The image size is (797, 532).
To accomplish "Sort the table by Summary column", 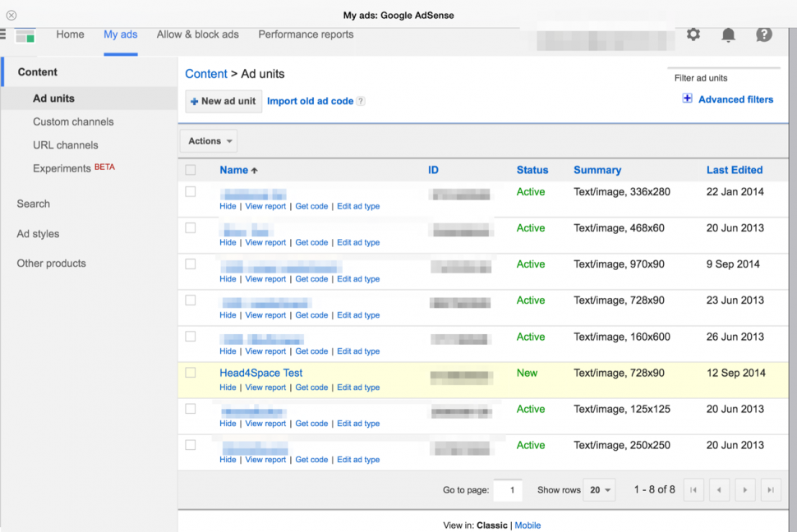I will (597, 170).
